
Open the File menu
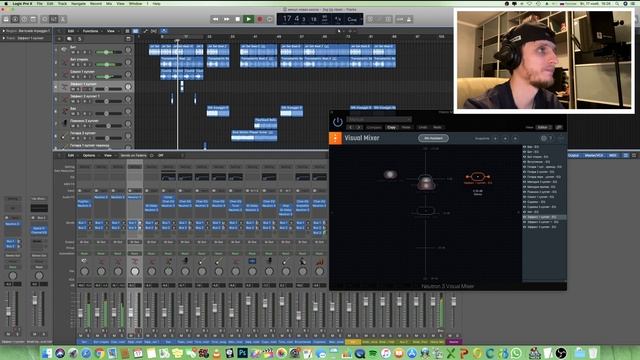(40, 3)
